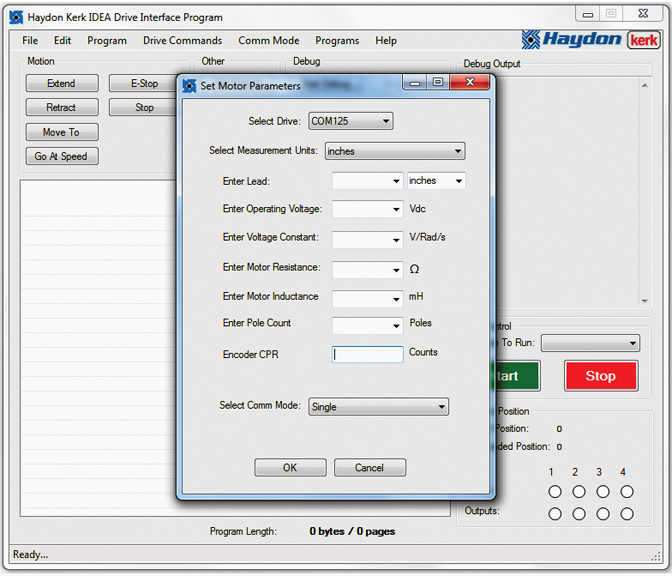Viewport: 672px width, 576px height.
Task: Select the Output 1 circle indicator
Action: click(x=555, y=514)
